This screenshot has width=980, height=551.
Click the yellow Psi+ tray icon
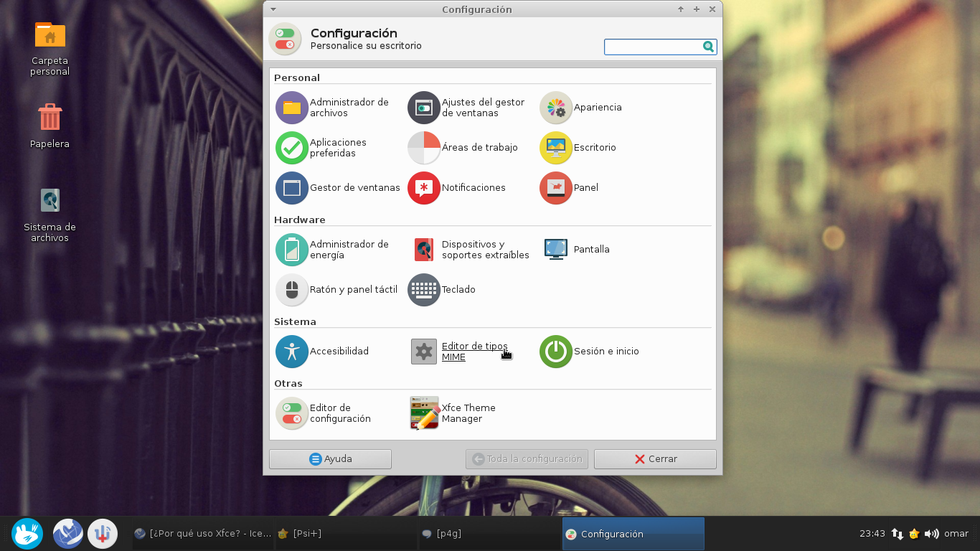coord(914,534)
